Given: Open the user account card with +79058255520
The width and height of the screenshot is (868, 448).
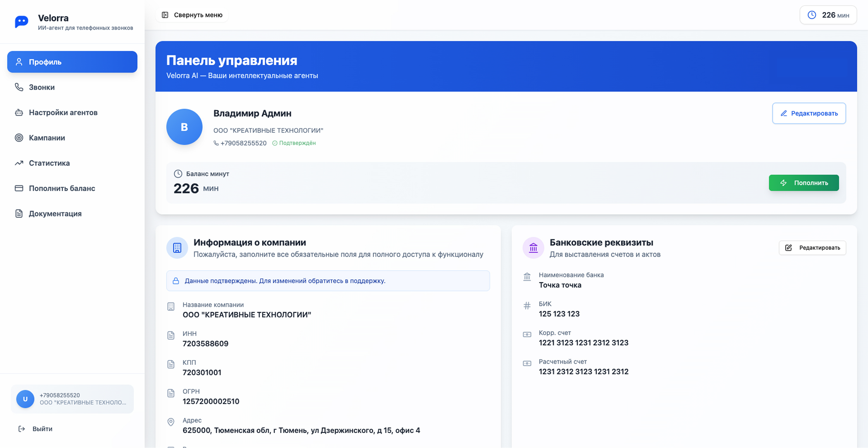Looking at the screenshot, I should (x=72, y=399).
